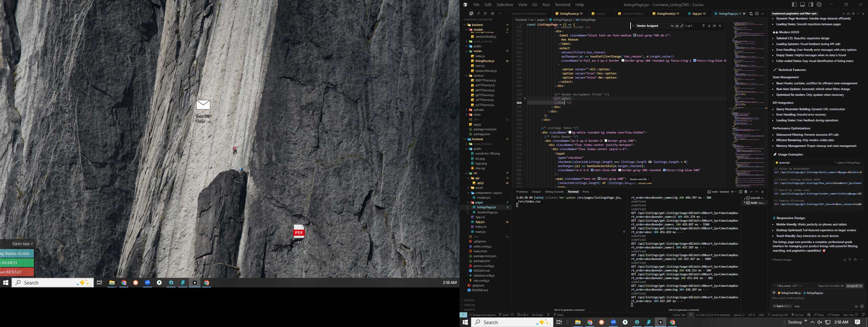Image resolution: width=868 pixels, height=327 pixels.
Task: Click Reject all changes button in the chat
Action: (x=831, y=286)
